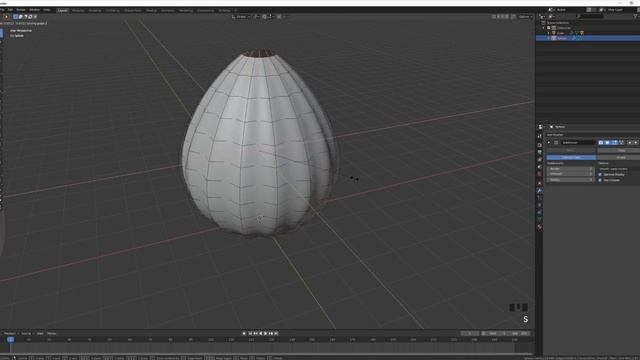Viewport: 640px width, 360px height.
Task: Edit the Subdivision modifier name field
Action: click(578, 142)
